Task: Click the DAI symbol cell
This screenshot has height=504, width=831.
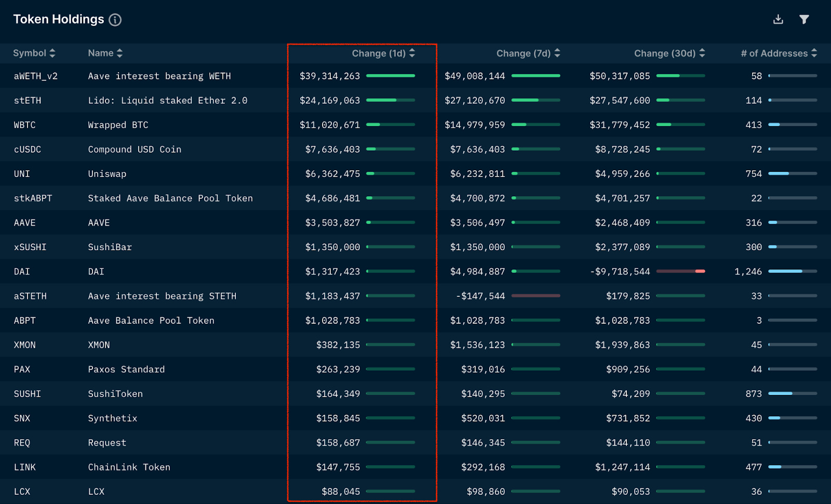Action: click(22, 271)
